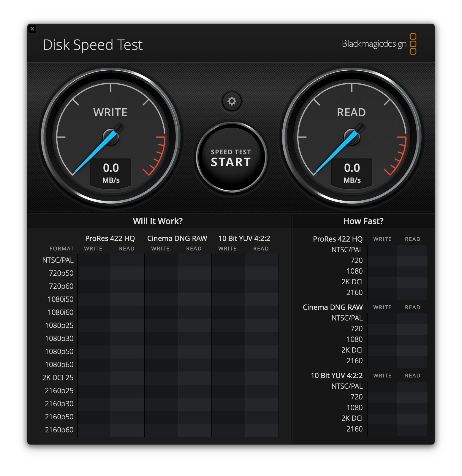Viewport: 462px width, 476px height.
Task: Click the Blackmagicdesign logo
Action: click(379, 44)
